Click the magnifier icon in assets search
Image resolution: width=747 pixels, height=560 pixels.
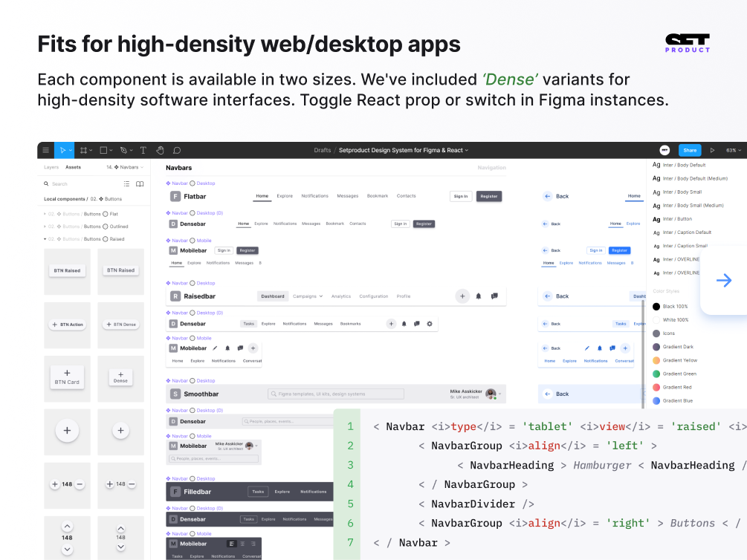[46, 183]
